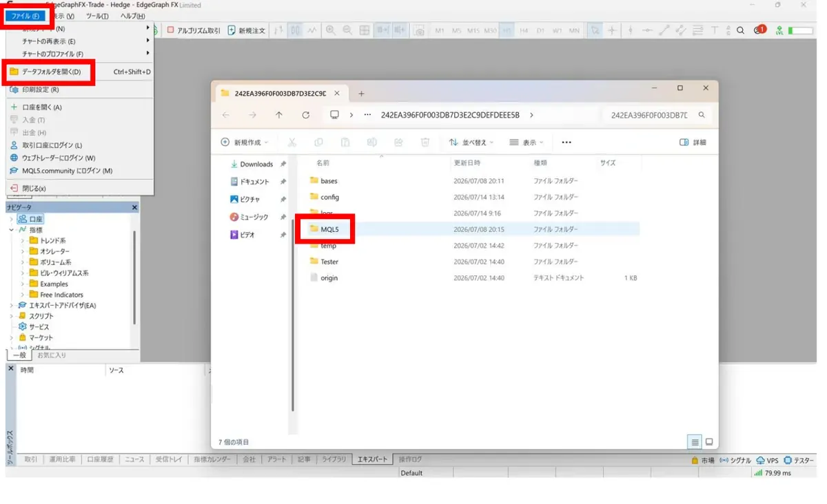Switch chart to M15 timeframe
The image size is (827, 504).
point(473,30)
